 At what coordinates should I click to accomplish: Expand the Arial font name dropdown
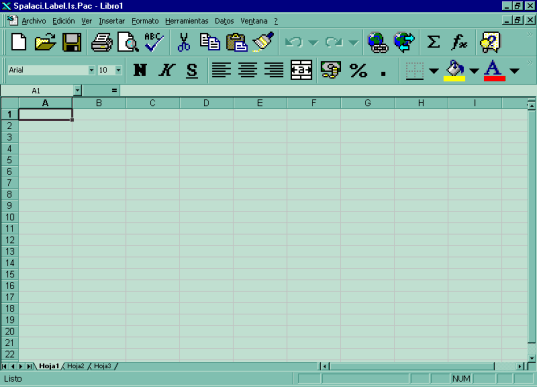pos(91,70)
